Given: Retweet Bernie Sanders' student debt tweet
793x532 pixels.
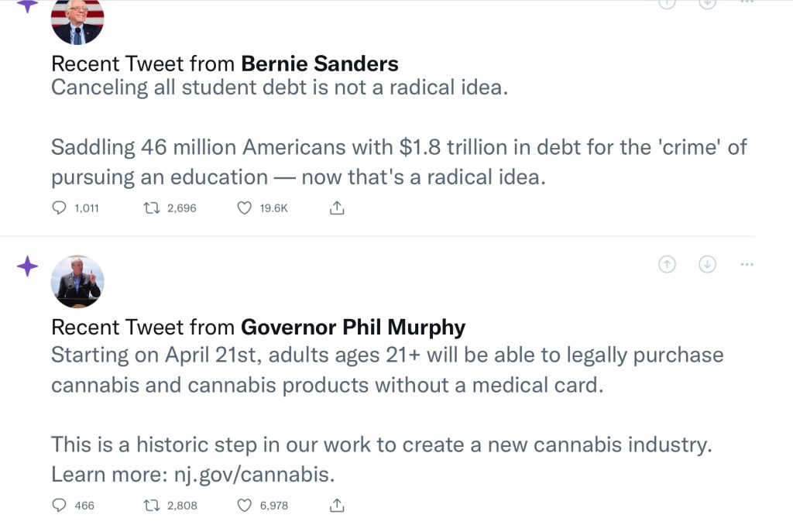Looking at the screenshot, I should [x=151, y=208].
